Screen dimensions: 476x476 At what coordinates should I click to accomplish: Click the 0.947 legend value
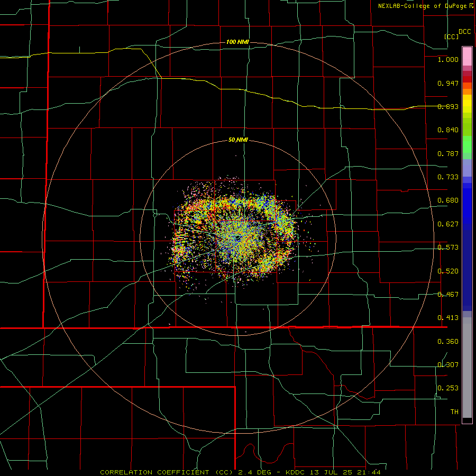click(x=448, y=83)
